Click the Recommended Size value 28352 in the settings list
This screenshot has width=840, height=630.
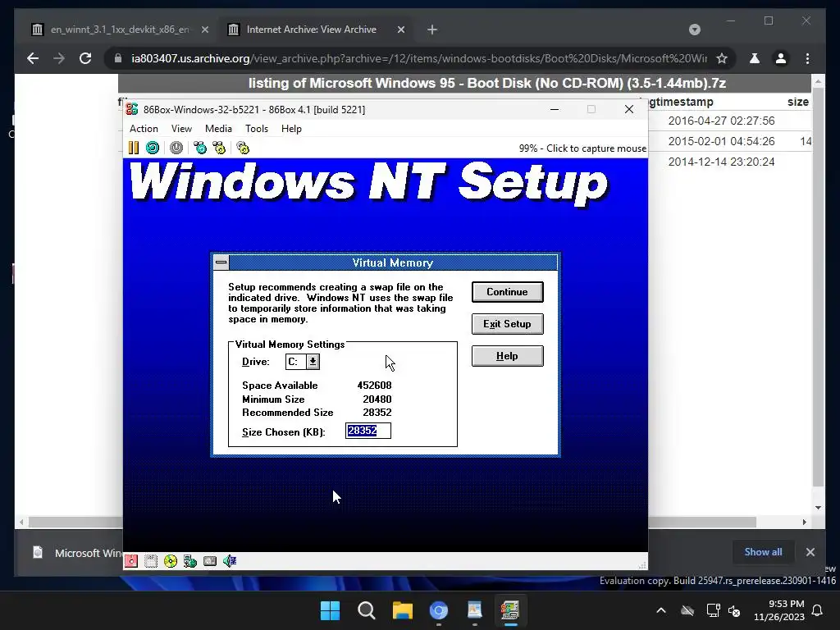(x=377, y=413)
